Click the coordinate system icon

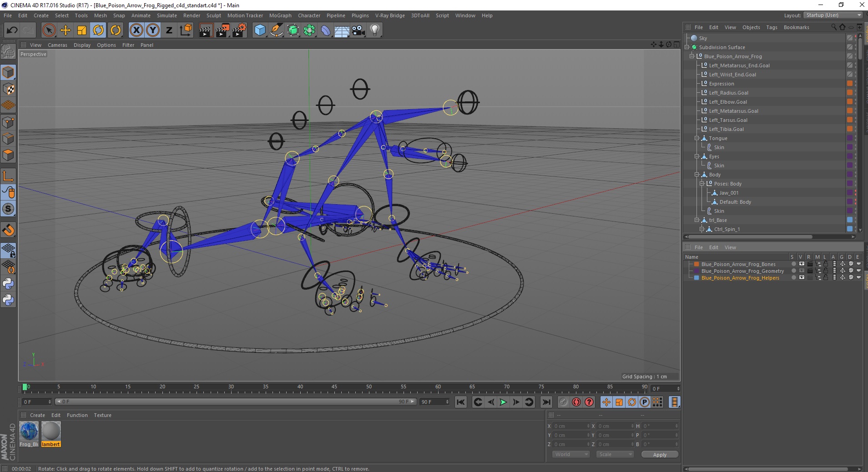tap(186, 30)
